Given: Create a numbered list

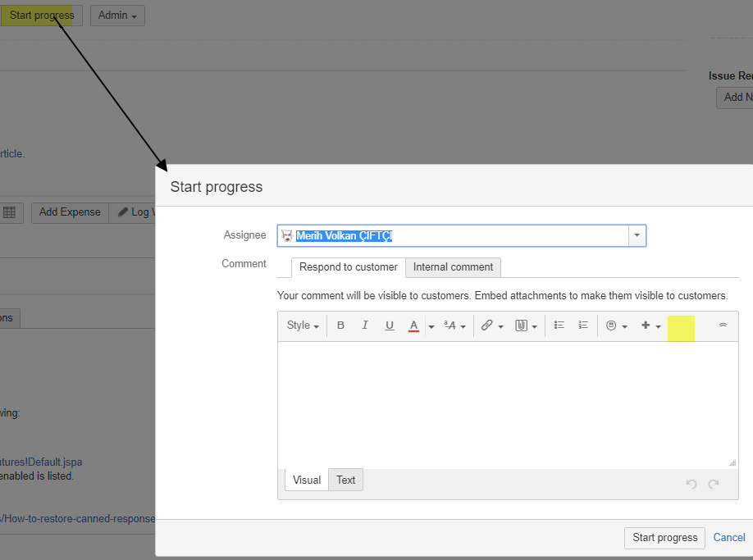Looking at the screenshot, I should point(583,326).
